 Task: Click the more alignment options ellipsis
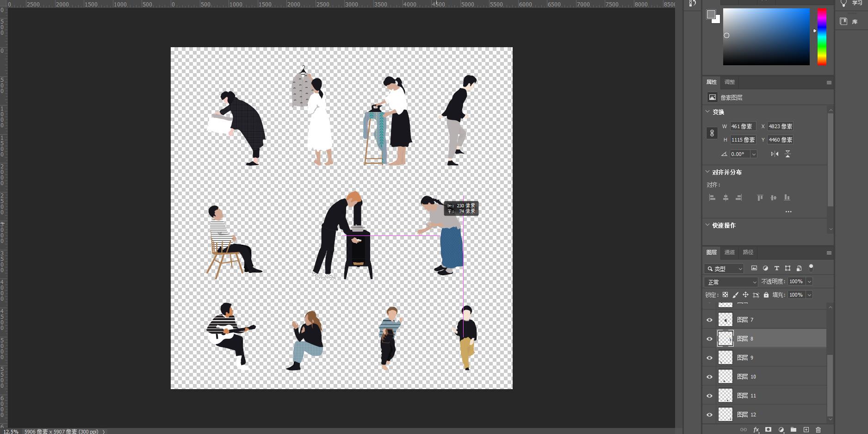(x=788, y=211)
